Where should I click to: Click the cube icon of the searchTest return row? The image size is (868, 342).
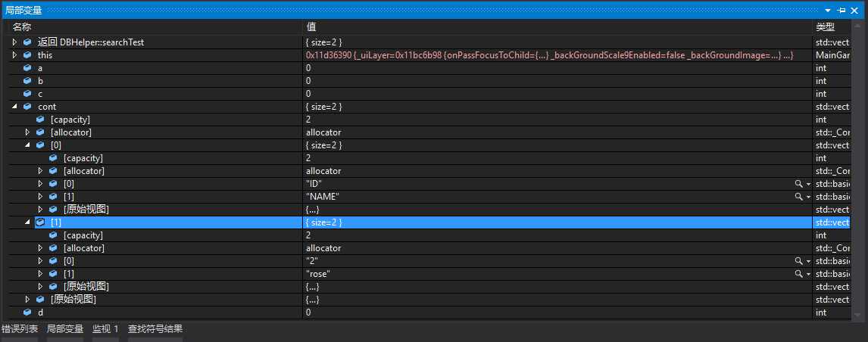[27, 42]
